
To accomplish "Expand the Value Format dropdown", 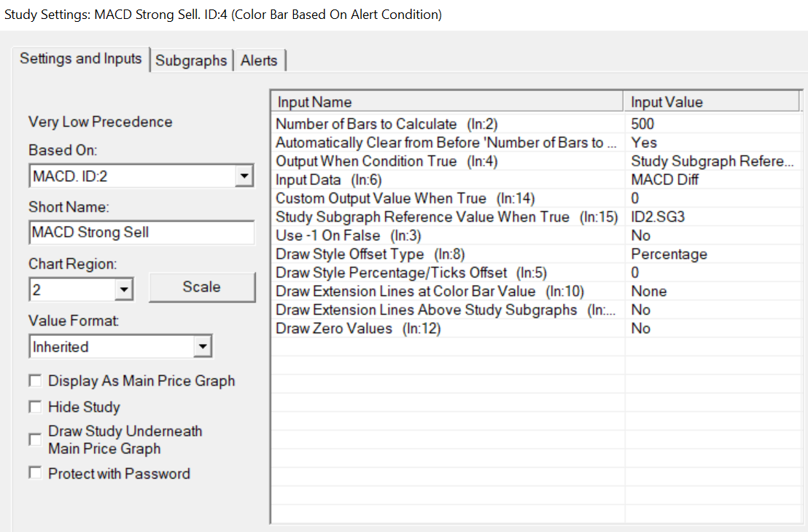I will (203, 347).
